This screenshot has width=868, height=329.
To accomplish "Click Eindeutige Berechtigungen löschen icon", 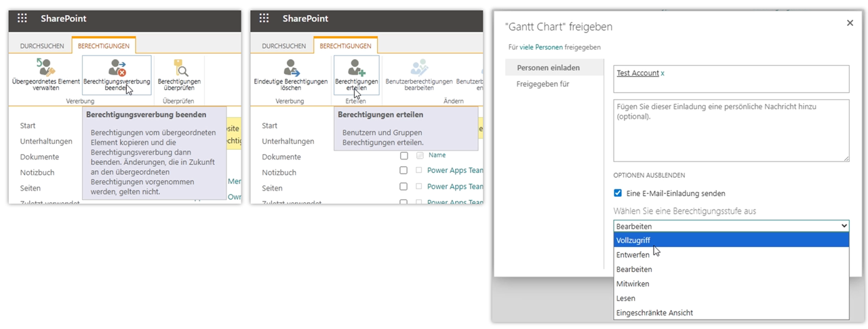I will point(292,67).
